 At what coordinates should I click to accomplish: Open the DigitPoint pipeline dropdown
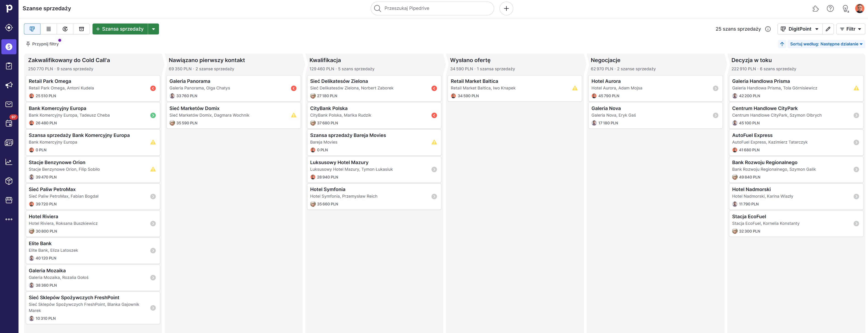tap(800, 29)
